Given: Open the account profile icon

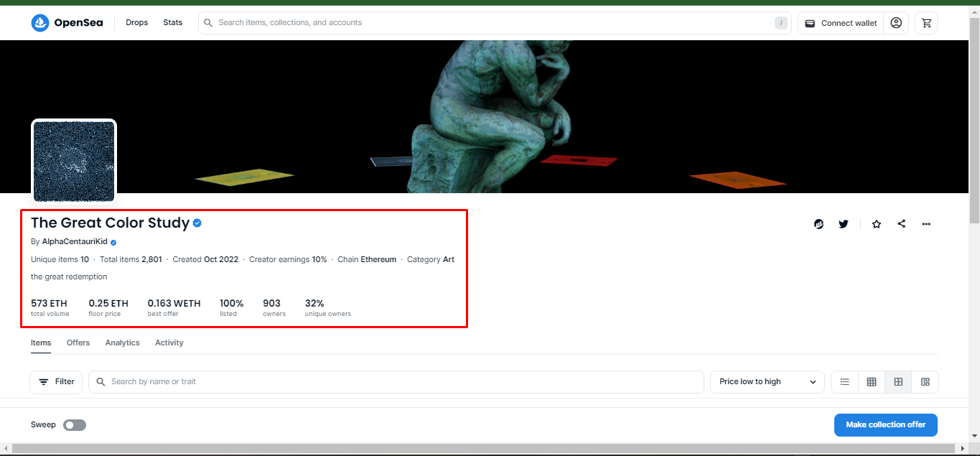Looking at the screenshot, I should coord(896,23).
